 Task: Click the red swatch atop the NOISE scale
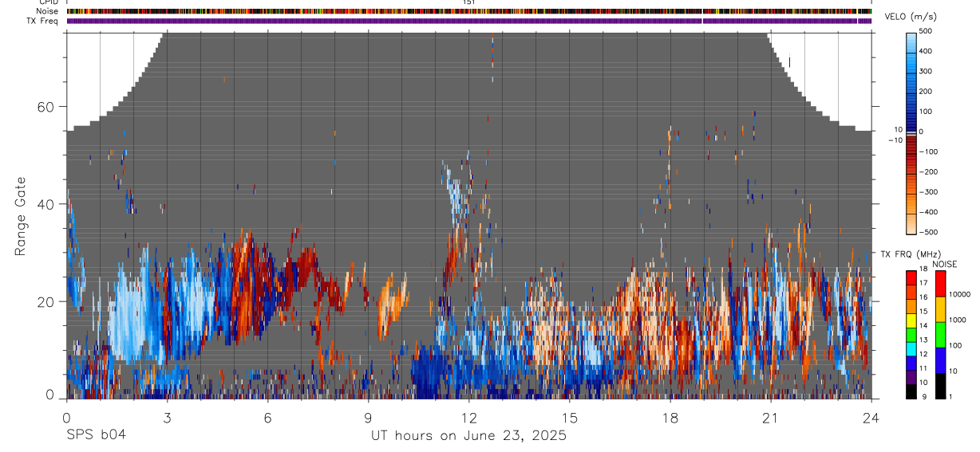tap(939, 284)
